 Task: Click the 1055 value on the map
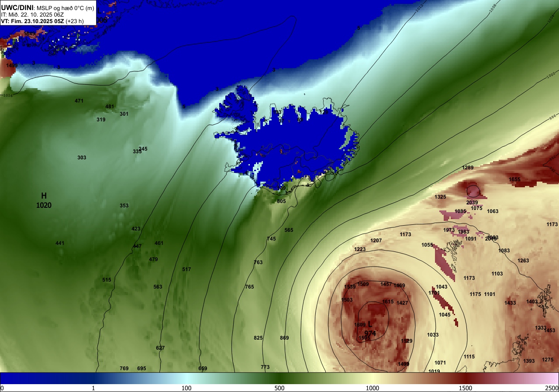click(x=427, y=245)
